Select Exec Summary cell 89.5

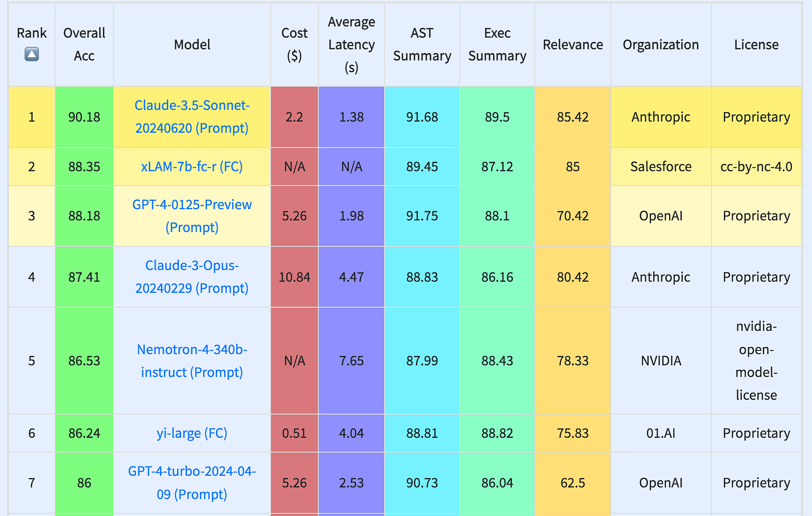pos(497,117)
